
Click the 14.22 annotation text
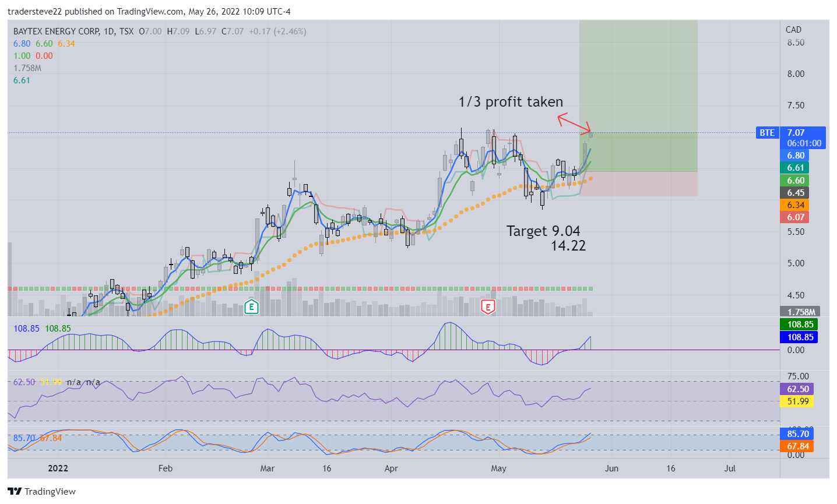click(x=568, y=246)
